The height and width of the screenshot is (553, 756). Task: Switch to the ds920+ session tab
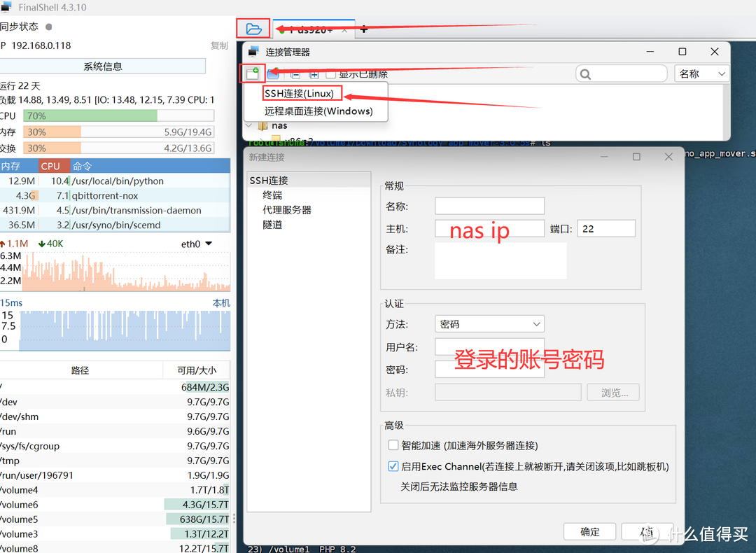tap(311, 29)
